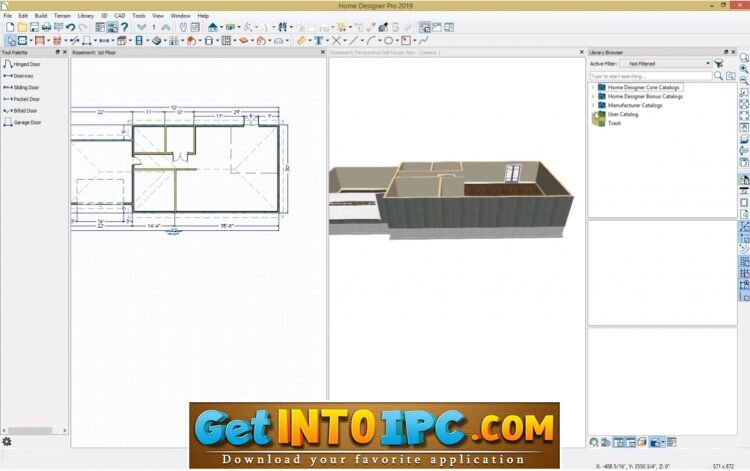
Task: Choose the Text tool T icon
Action: [318, 41]
